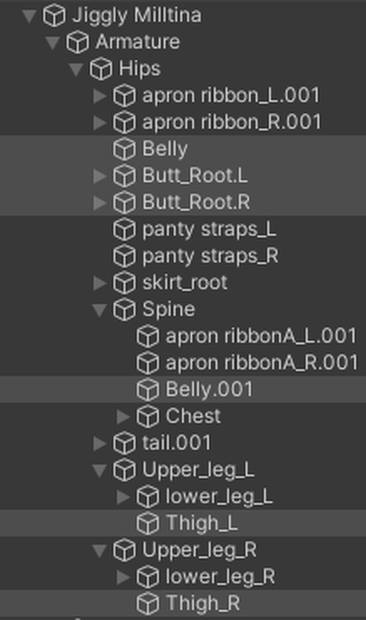
Task: Select the apron ribbon_L.001 object
Action: coord(231,96)
